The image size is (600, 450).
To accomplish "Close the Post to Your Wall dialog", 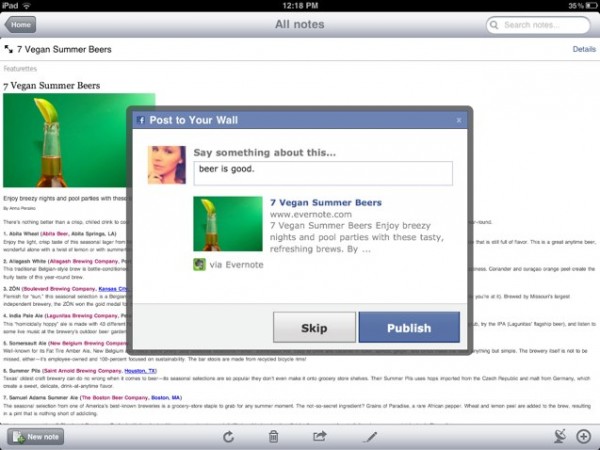I will (x=459, y=121).
